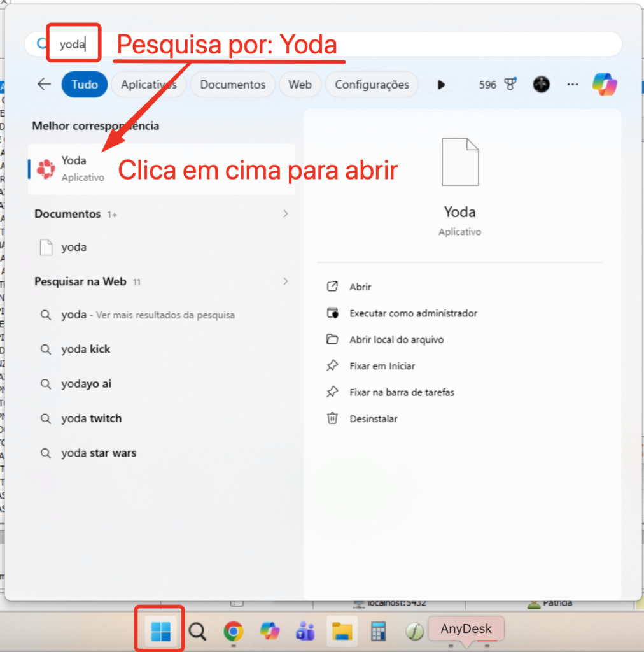Screen dimensions: 644x652
Task: Open Microsoft Teams in the taskbar
Action: [x=305, y=631]
